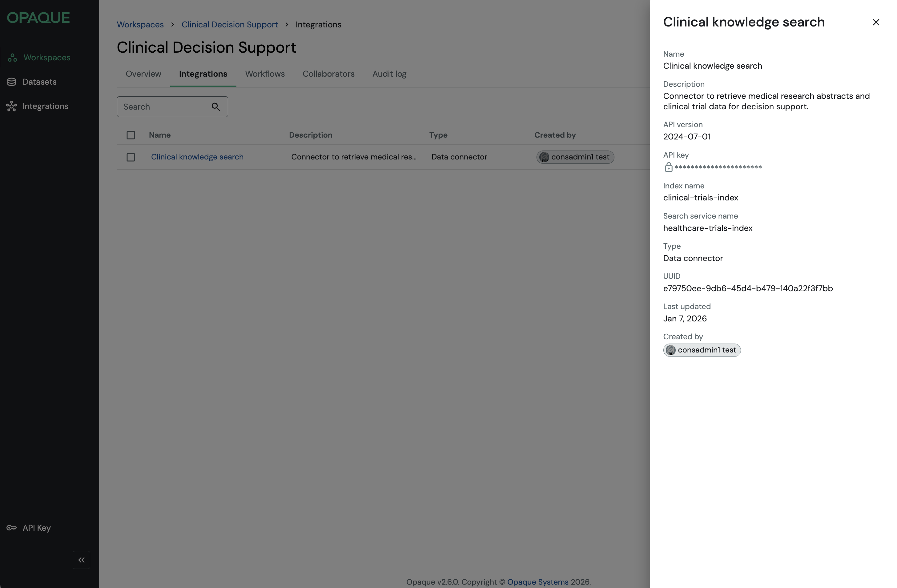Switch to the Workflows tab
The height and width of the screenshot is (588, 897).
tap(265, 74)
